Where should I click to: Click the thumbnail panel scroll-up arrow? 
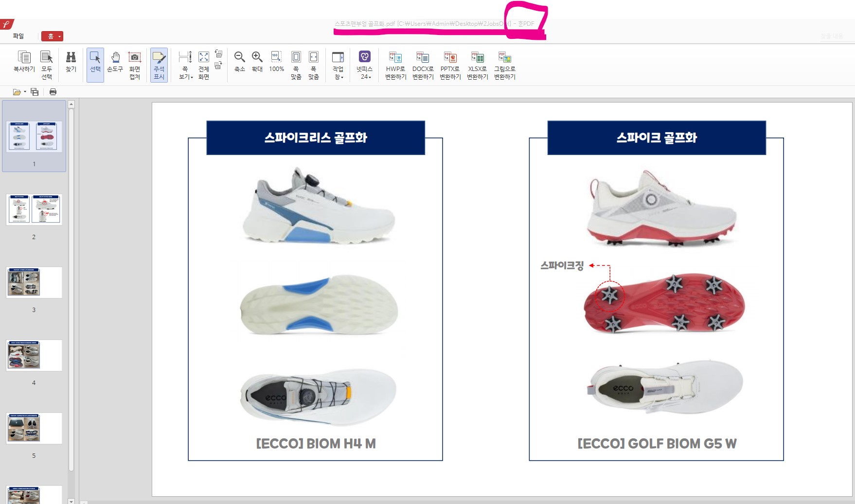point(71,104)
